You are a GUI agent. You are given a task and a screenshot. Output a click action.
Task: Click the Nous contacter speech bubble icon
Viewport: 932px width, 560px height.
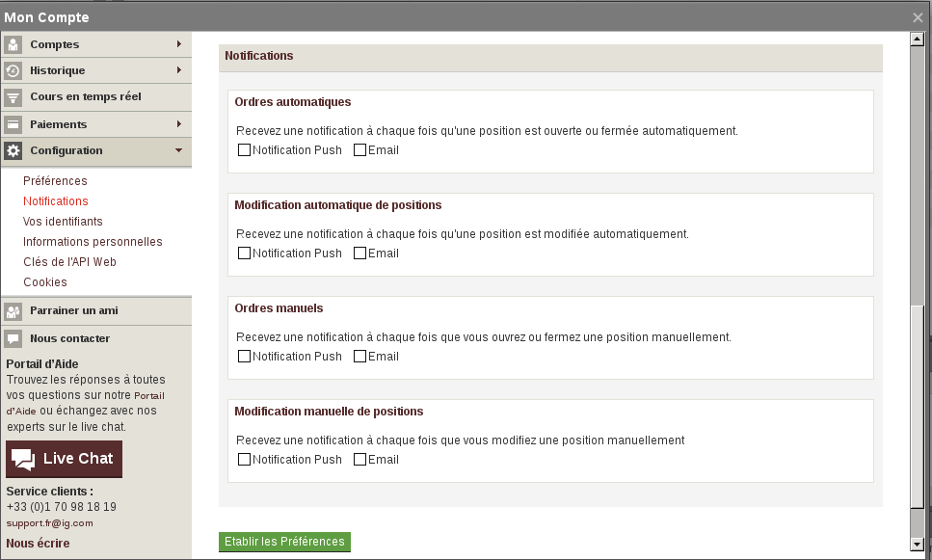(x=13, y=339)
